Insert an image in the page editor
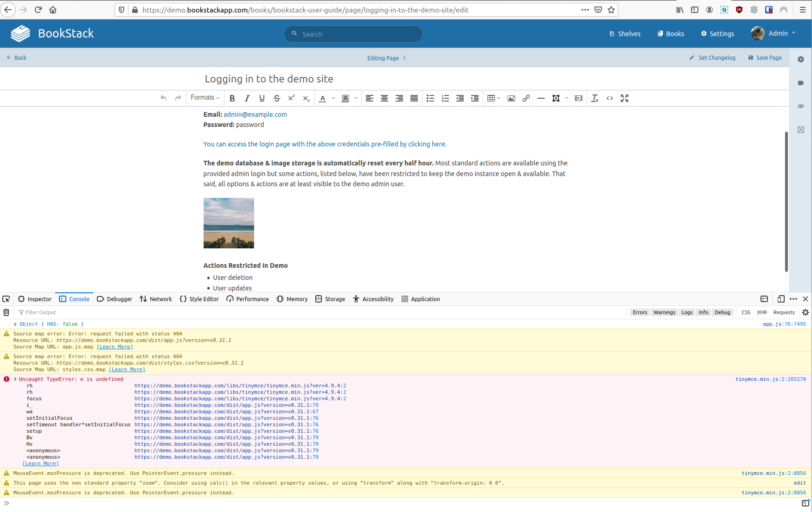The height and width of the screenshot is (512, 812). coord(511,98)
